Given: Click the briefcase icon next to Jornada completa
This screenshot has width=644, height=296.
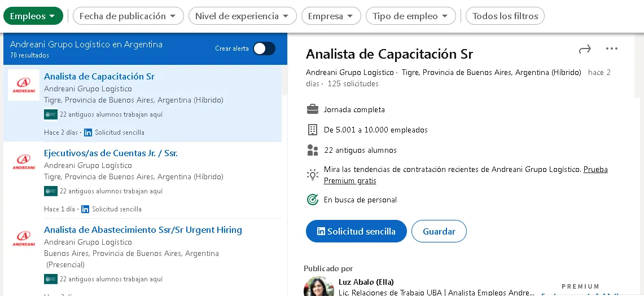Looking at the screenshot, I should (x=313, y=109).
